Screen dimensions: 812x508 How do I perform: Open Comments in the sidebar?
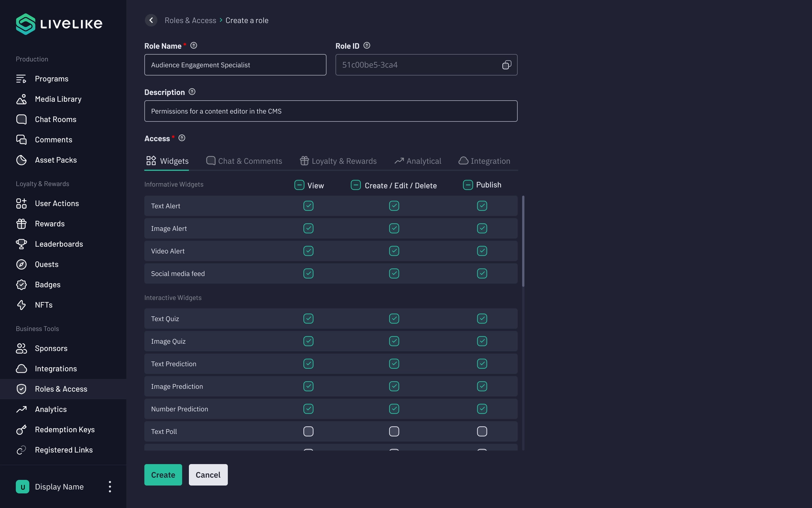(63, 140)
